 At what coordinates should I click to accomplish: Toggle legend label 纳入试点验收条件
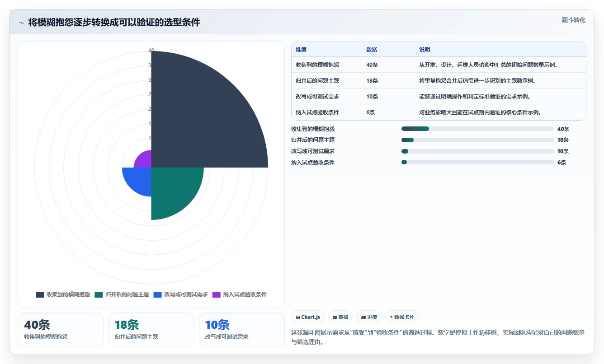coord(245,294)
